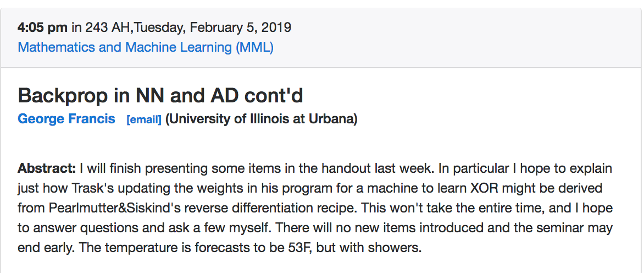Click the bold "4:05 pm" time text
The width and height of the screenshot is (644, 273).
43,27
